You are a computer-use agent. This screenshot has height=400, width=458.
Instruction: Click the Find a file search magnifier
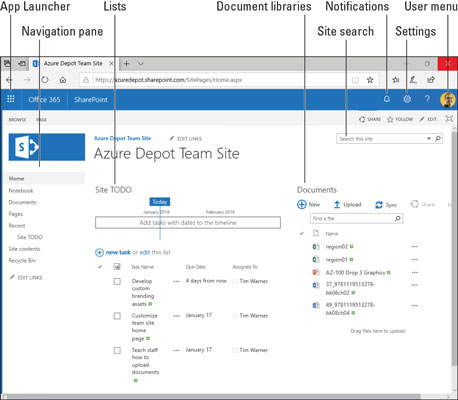397,219
